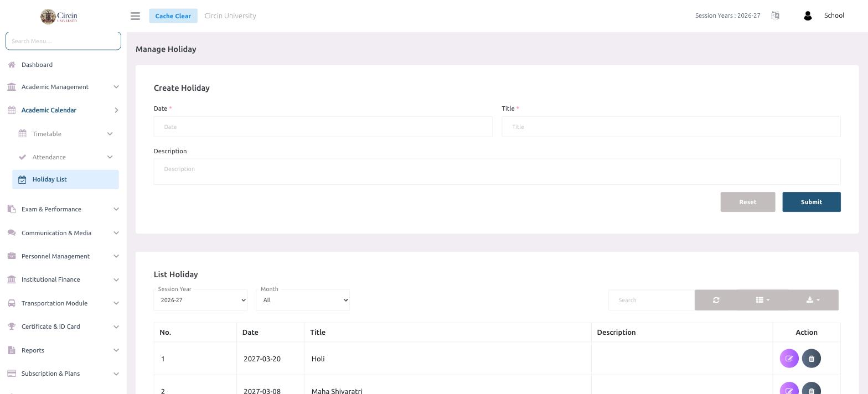The image size is (868, 394).
Task: Expand Personnel Management chevron
Action: (x=116, y=256)
